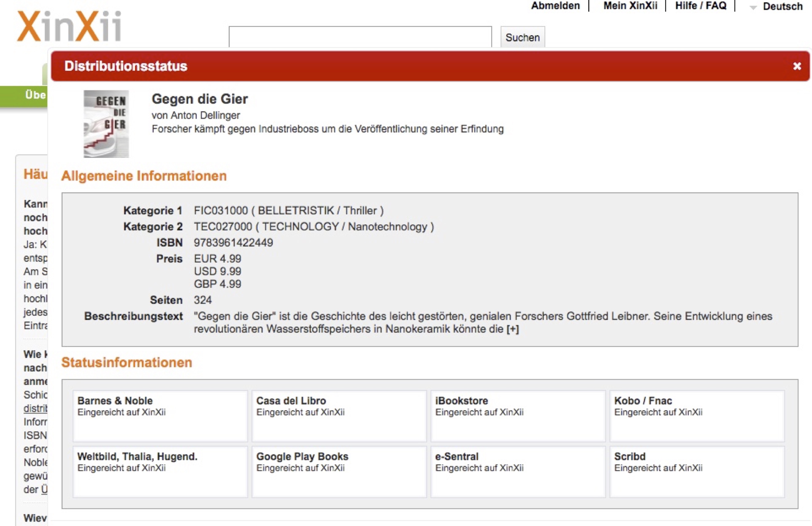Screen dimensions: 812x526
Task: Focus the search input field
Action: point(360,36)
